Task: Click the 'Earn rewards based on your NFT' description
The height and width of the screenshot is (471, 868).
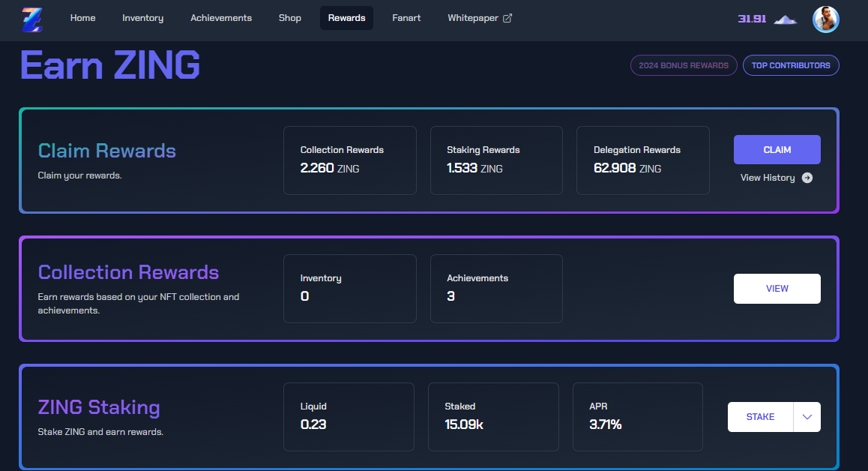Action: coord(139,304)
